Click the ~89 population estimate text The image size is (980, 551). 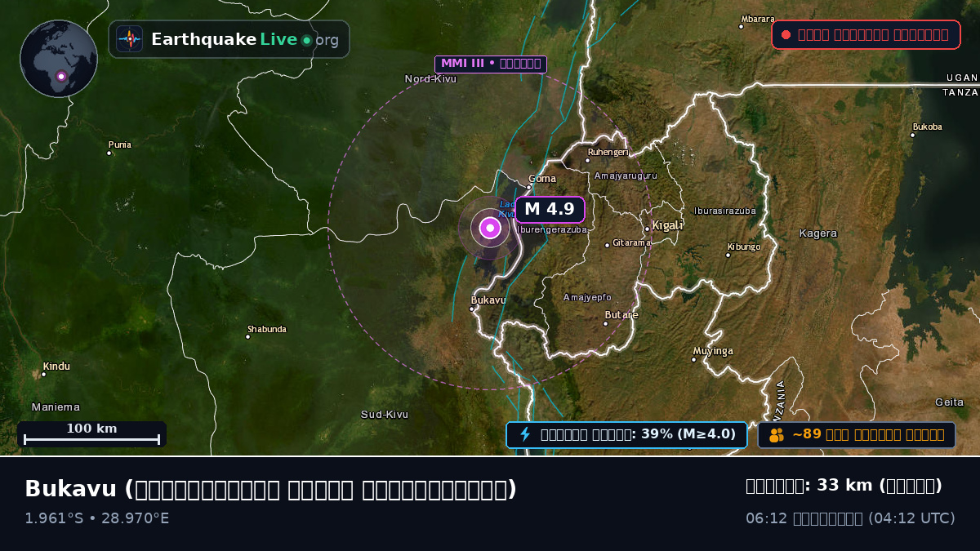click(x=868, y=434)
